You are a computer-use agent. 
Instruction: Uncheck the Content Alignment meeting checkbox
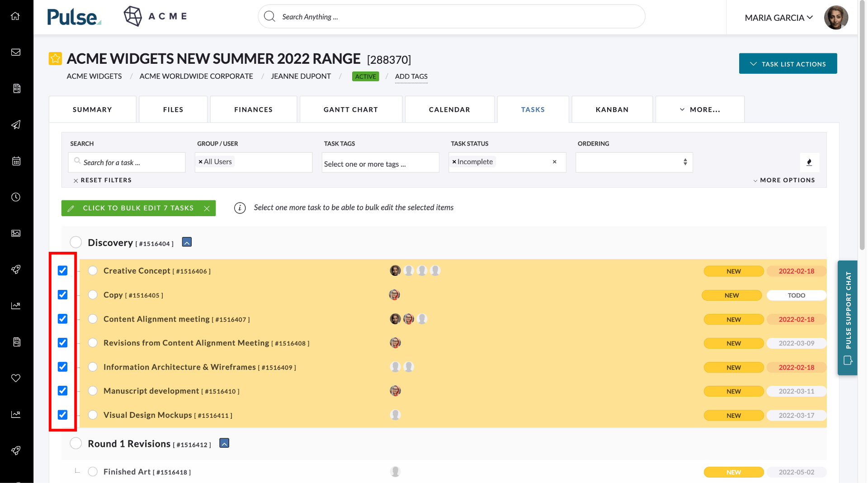tap(62, 319)
